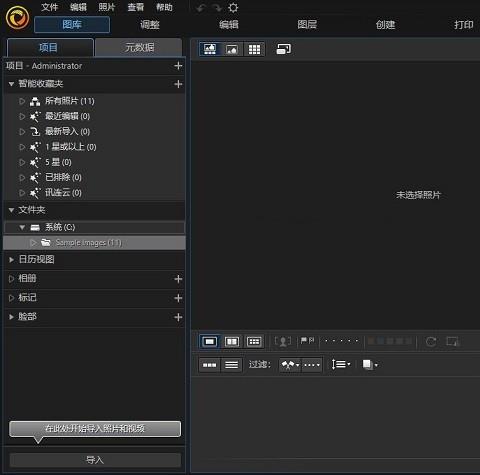Open the 调整 module
Screen dimensions: 480x475
click(150, 25)
